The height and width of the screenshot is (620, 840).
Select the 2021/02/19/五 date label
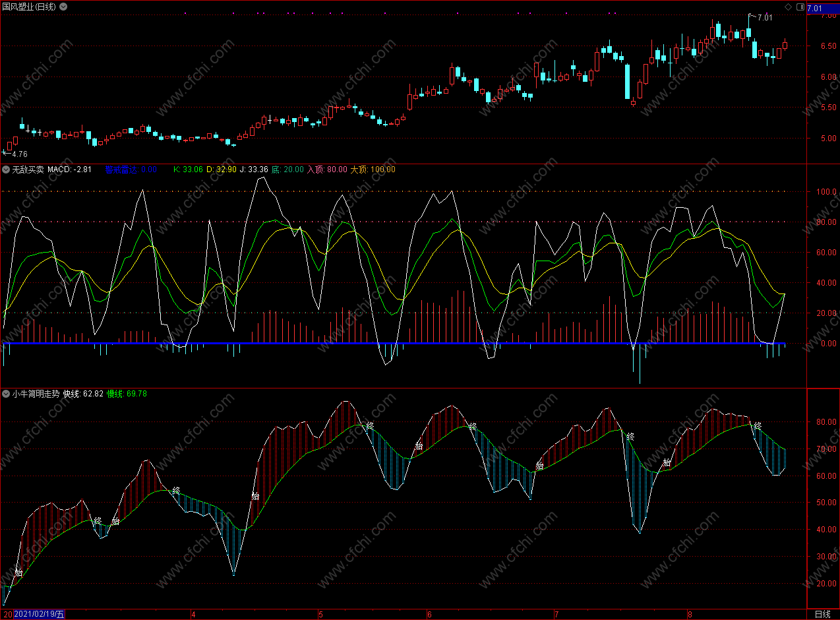point(40,614)
